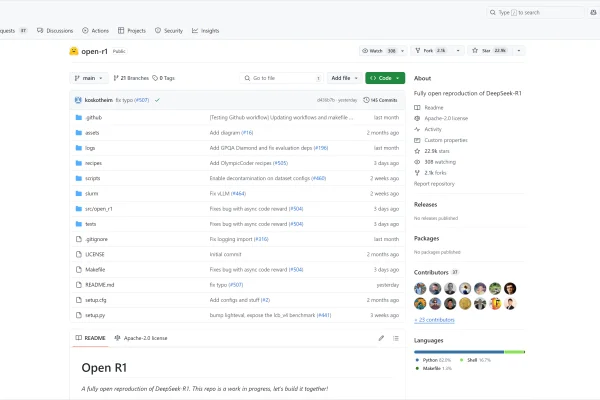
Task: View the 21 Branches list
Action: click(131, 78)
